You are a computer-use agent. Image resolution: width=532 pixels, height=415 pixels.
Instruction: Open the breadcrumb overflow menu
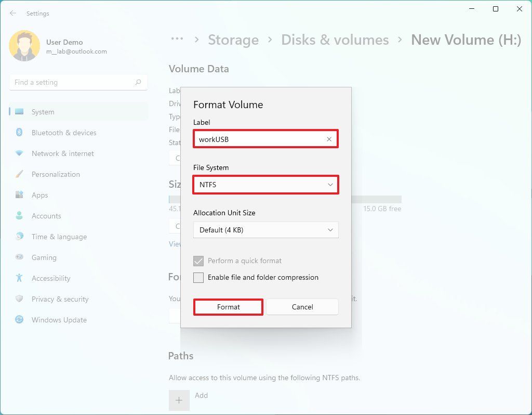[x=177, y=39]
